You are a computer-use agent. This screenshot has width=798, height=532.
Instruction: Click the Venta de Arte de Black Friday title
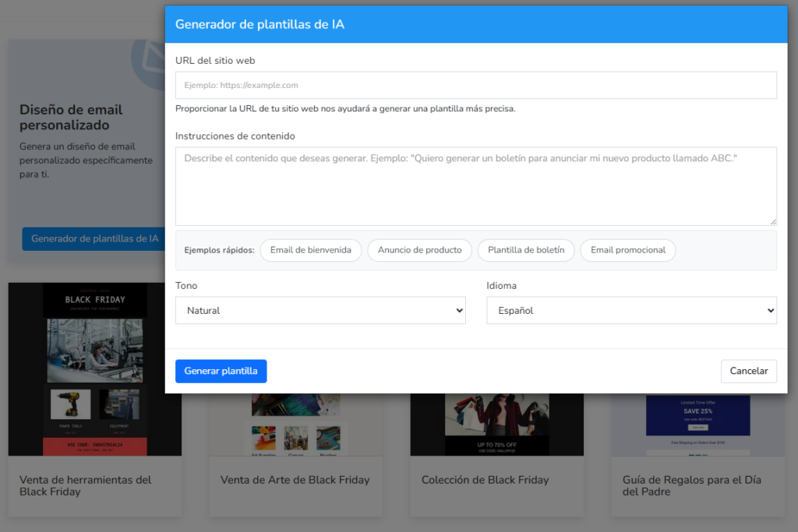coord(295,480)
